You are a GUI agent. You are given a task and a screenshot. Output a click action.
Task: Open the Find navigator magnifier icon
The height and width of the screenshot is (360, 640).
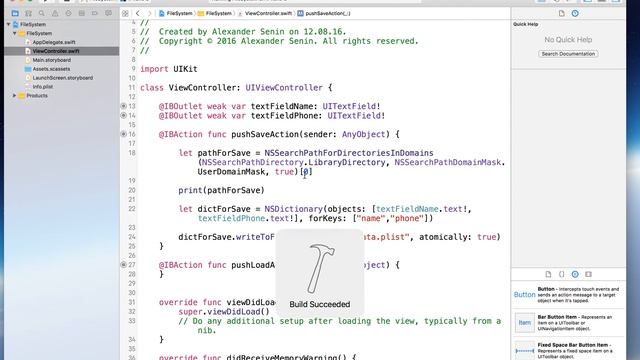tap(42, 13)
